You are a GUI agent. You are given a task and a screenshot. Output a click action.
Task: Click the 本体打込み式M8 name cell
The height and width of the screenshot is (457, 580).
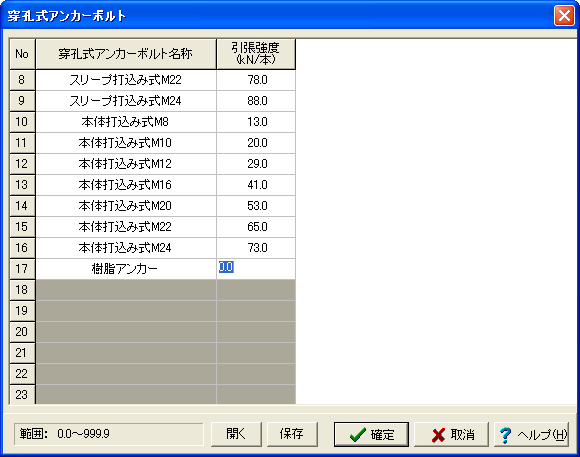coord(126,122)
